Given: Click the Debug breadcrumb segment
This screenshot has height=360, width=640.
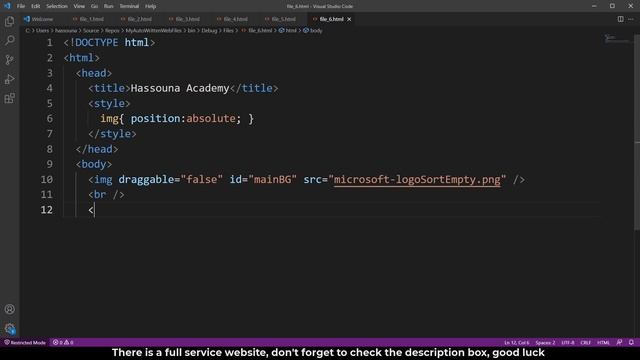Looking at the screenshot, I should click(x=209, y=31).
